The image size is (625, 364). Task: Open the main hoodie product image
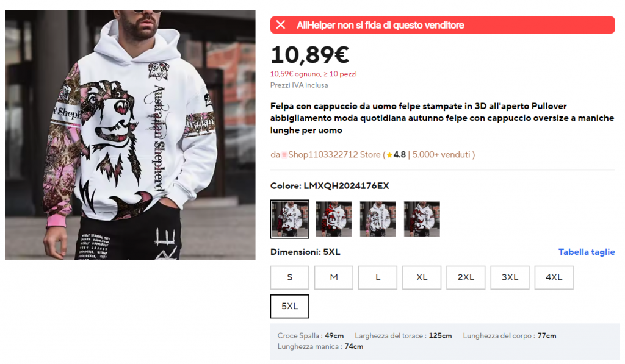click(131, 135)
